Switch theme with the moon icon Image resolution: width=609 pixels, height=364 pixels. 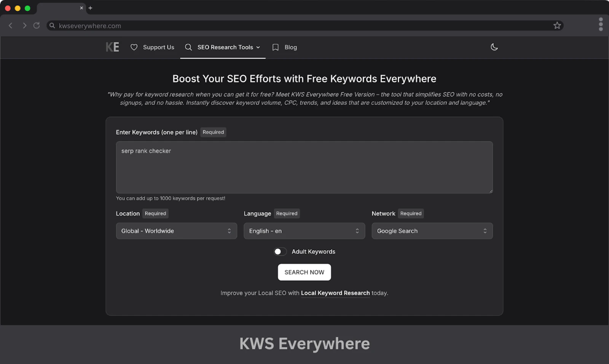[x=494, y=47]
